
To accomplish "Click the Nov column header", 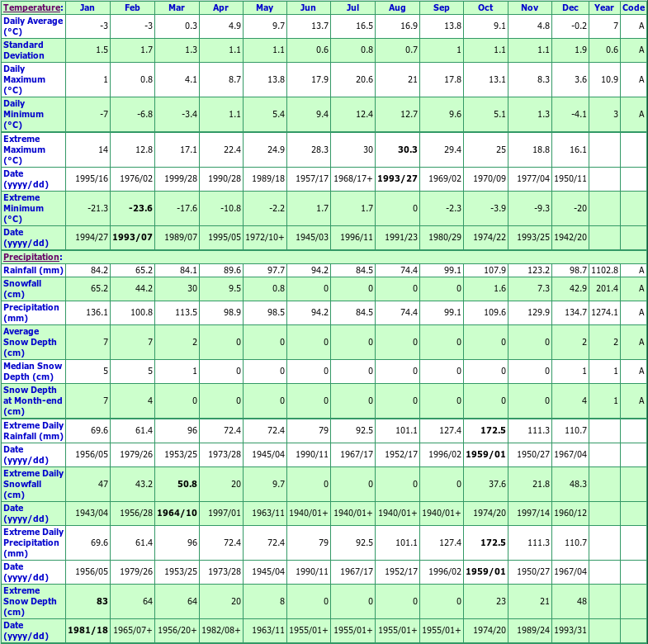I will click(x=530, y=7).
